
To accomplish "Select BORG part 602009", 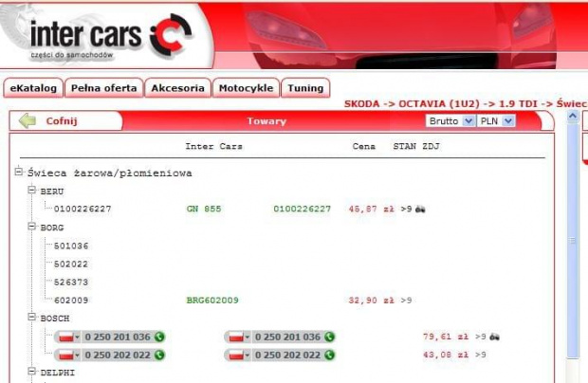I will click(71, 301).
